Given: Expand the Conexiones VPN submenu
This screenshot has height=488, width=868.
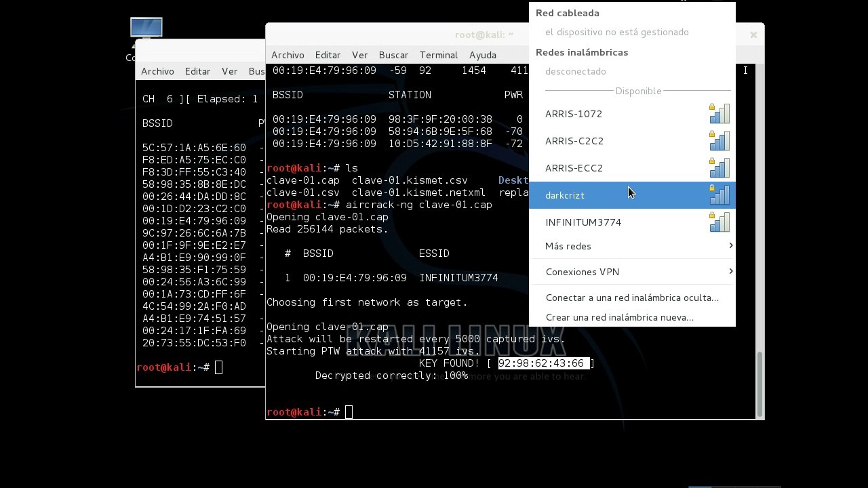Looking at the screenshot, I should click(632, 272).
